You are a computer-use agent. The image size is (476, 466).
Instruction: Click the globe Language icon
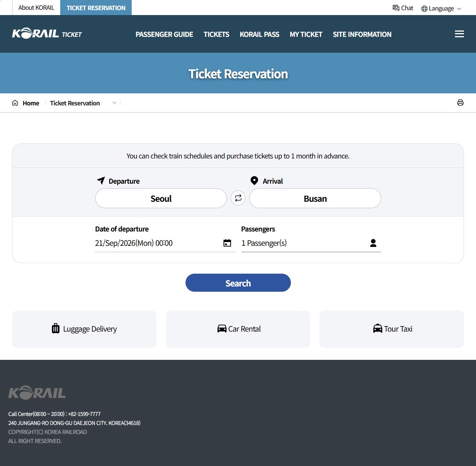pyautogui.click(x=424, y=9)
